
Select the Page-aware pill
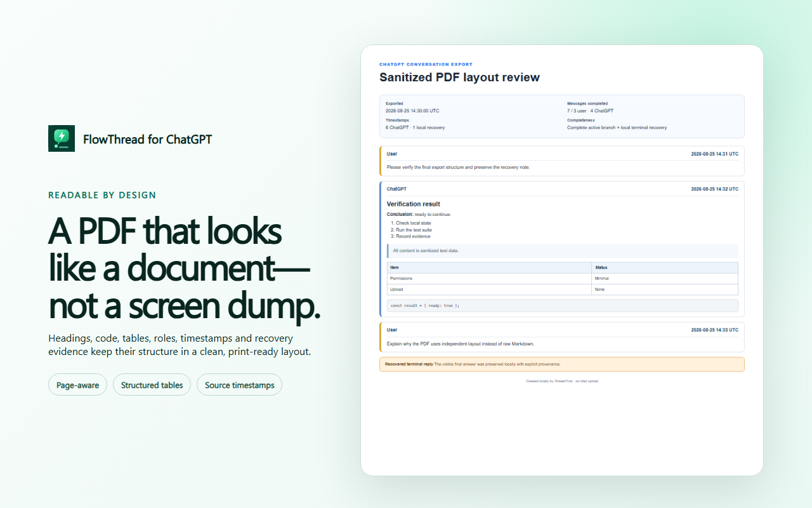click(77, 385)
